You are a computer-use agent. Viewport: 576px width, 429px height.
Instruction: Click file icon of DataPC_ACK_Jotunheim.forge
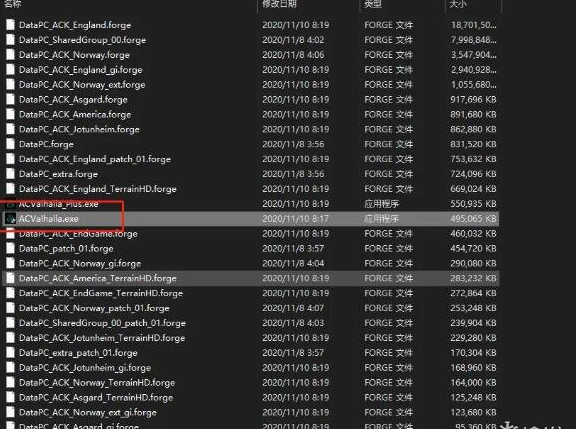click(11, 129)
